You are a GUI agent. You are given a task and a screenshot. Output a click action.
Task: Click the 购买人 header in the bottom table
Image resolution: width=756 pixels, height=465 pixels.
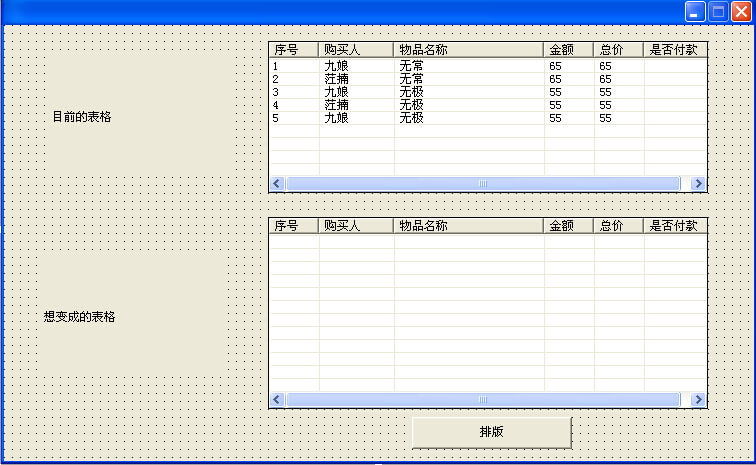(x=356, y=226)
